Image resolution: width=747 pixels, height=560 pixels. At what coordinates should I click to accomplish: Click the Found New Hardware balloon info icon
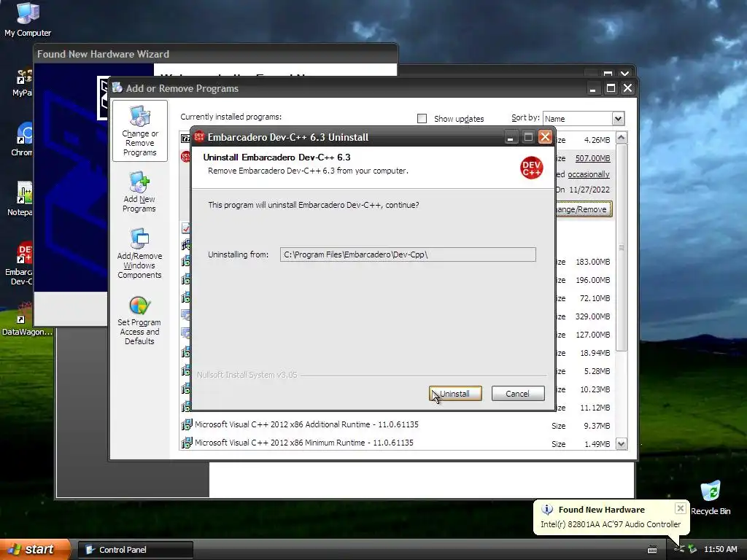(x=547, y=510)
